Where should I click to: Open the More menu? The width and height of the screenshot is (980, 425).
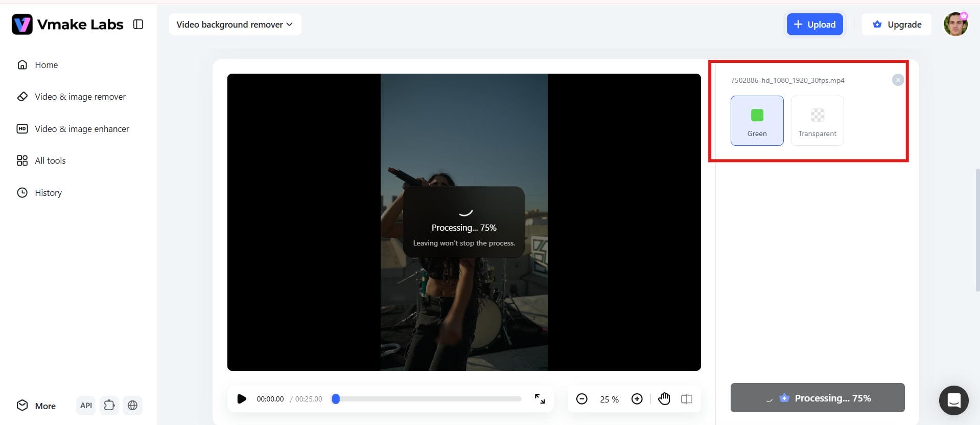pos(36,406)
